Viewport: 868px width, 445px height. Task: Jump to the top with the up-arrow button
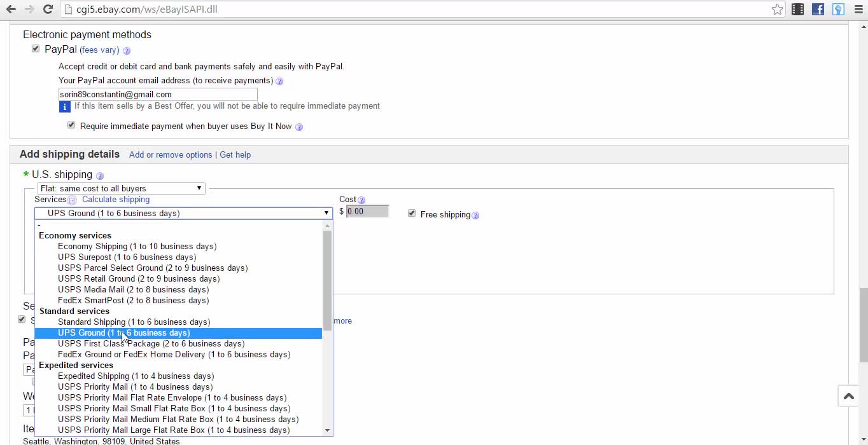[x=849, y=396]
